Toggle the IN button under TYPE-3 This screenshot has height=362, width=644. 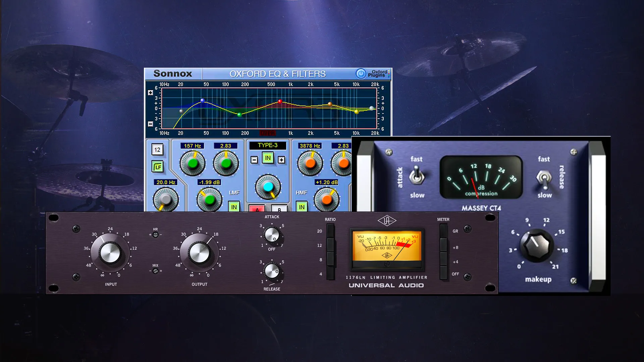pyautogui.click(x=268, y=158)
